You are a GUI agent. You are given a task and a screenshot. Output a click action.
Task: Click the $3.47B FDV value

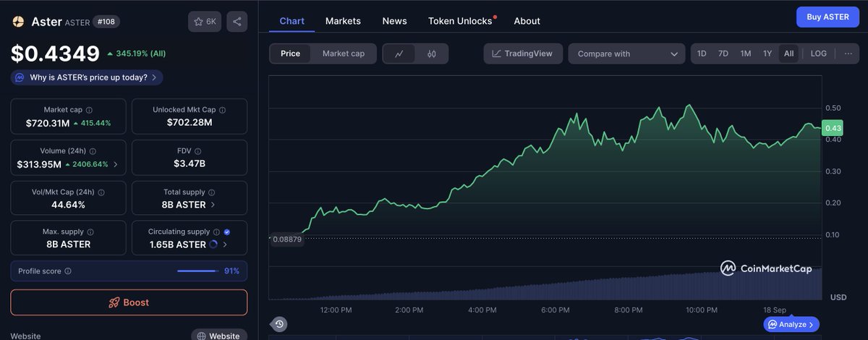point(190,164)
